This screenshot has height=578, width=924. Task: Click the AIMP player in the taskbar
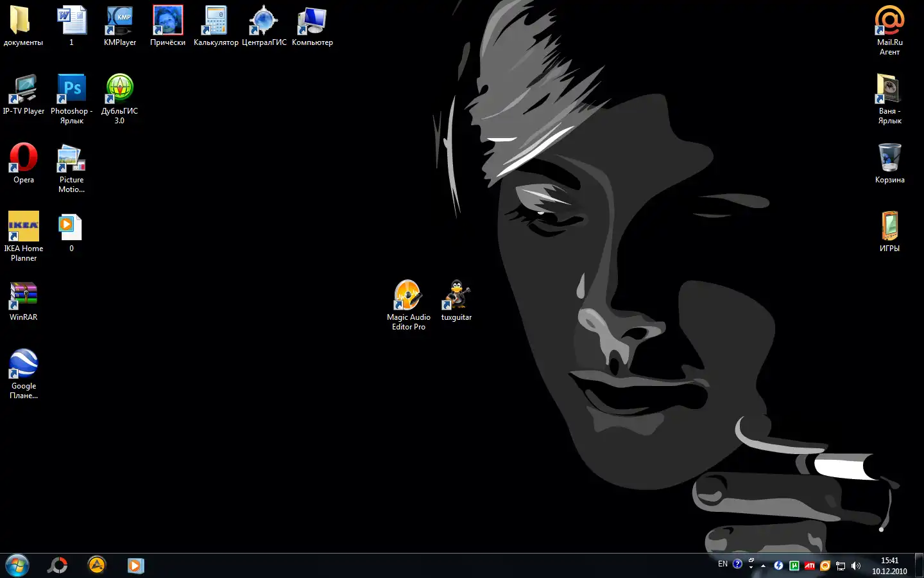(97, 565)
